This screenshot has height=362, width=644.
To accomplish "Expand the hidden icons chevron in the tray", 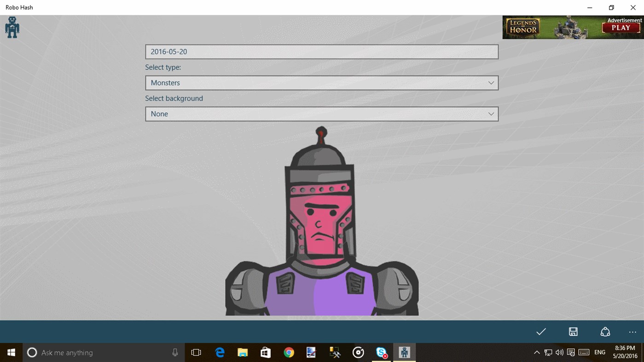I will click(537, 352).
